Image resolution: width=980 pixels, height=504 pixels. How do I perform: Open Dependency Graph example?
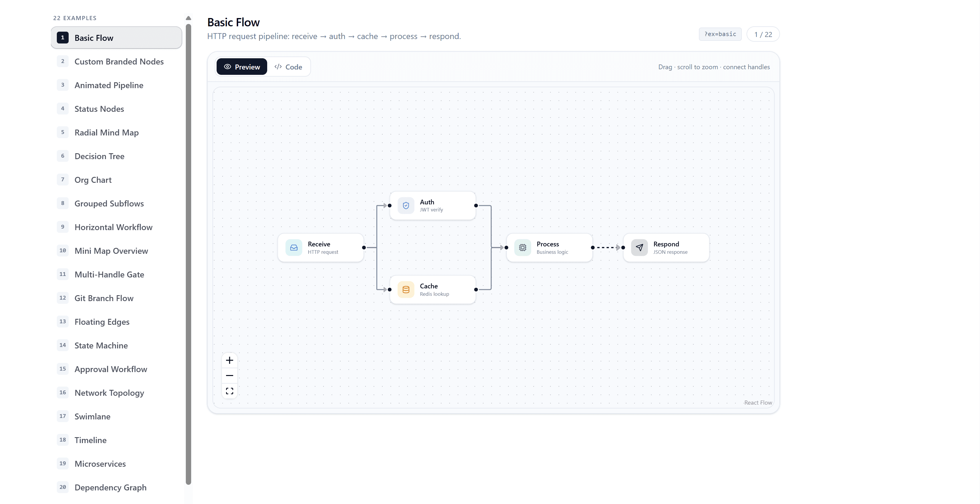coord(116,487)
